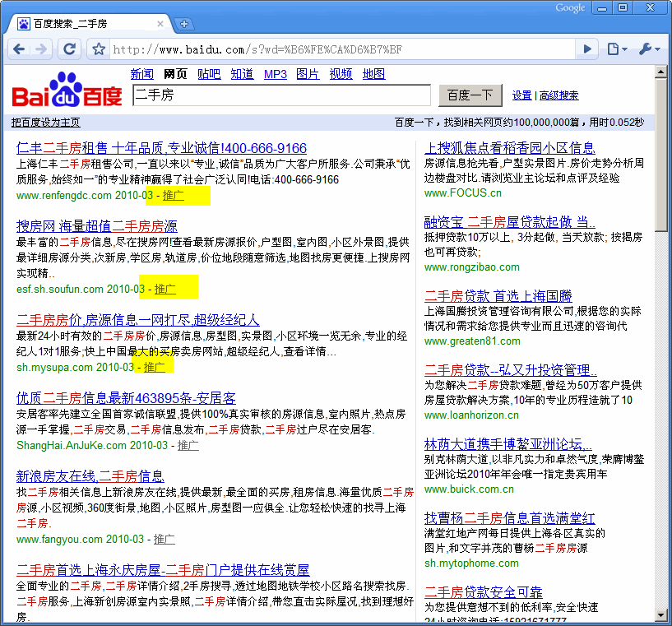Close the 百度搜索_二手房 tab
The height and width of the screenshot is (626, 672).
tap(160, 24)
